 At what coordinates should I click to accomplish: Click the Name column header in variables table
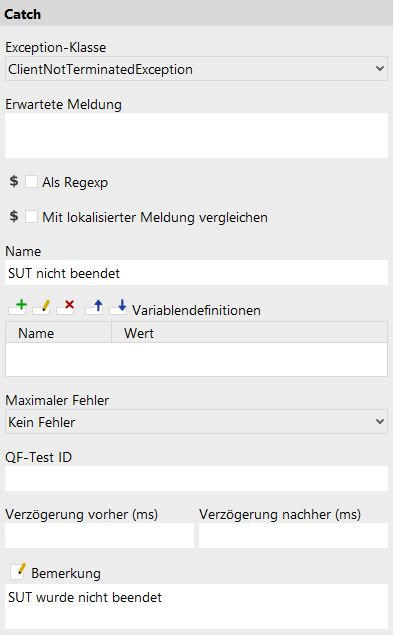(x=58, y=333)
